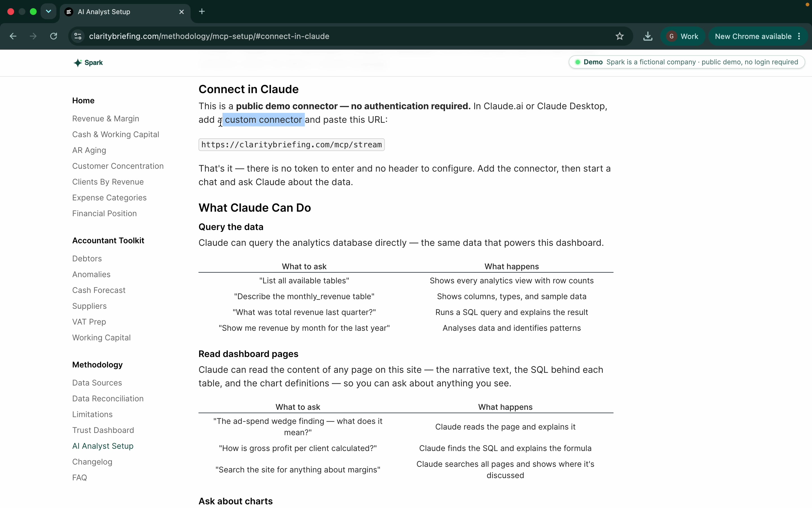This screenshot has width=812, height=508.
Task: Click "Describe the monthly_revenue table" cell
Action: click(304, 297)
